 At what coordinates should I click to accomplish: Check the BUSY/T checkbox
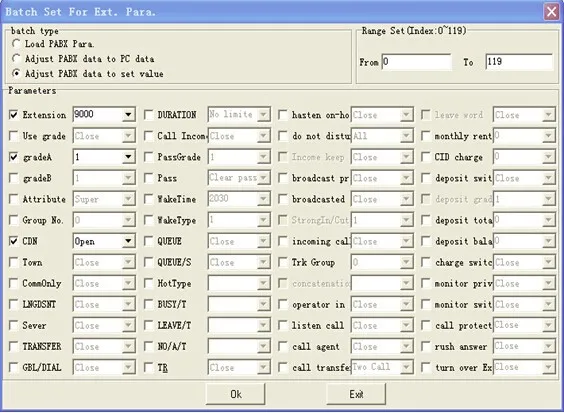click(x=149, y=304)
